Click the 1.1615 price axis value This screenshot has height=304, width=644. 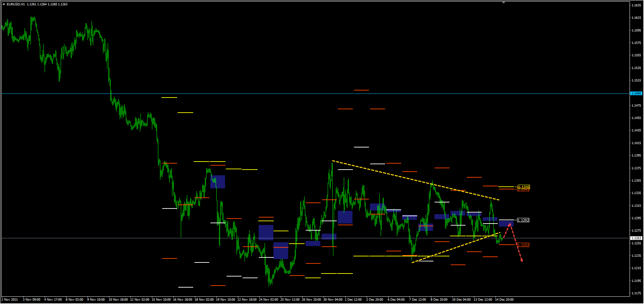[636, 18]
